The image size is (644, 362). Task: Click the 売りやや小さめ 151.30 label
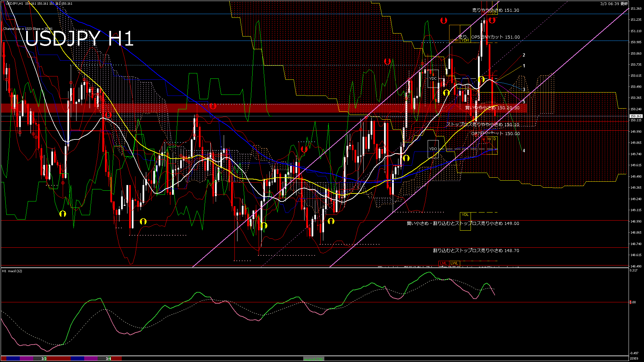496,10
